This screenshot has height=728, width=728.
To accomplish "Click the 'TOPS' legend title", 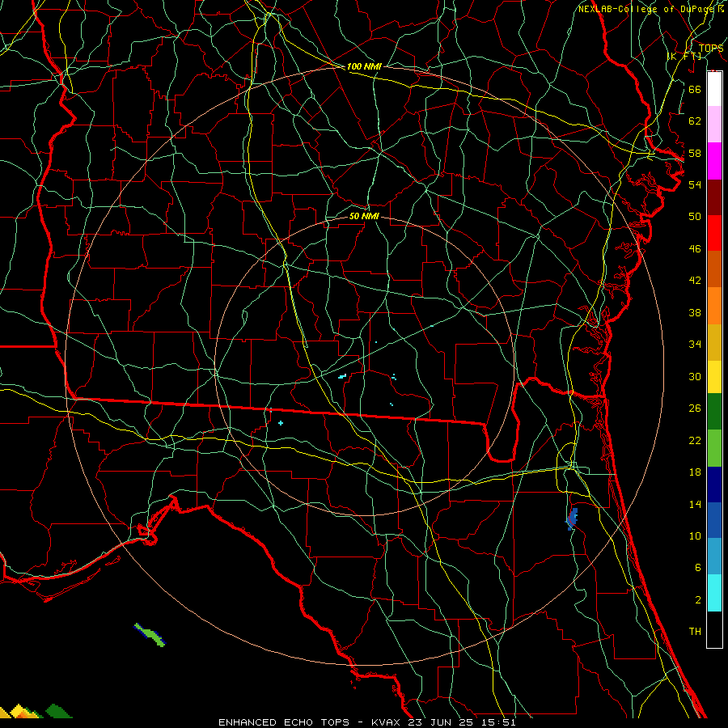I will 710,48.
